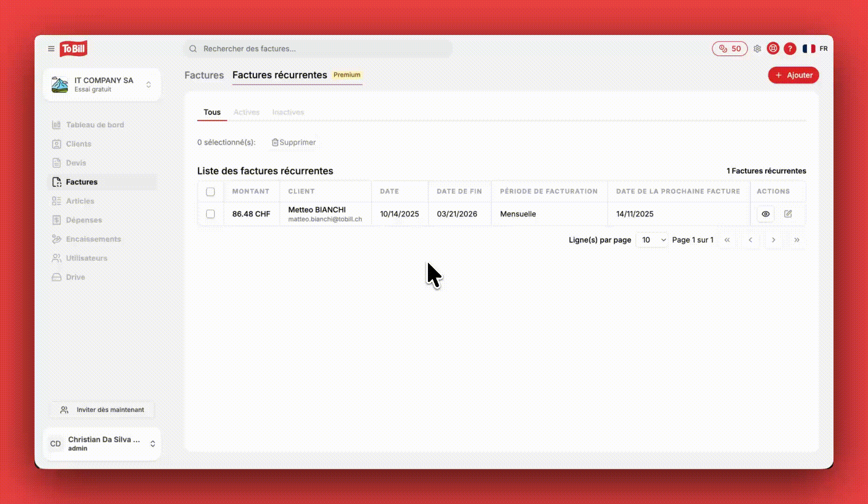This screenshot has width=868, height=504.
Task: Tick the checkbox for the 86.48 CHF row
Action: coord(210,214)
